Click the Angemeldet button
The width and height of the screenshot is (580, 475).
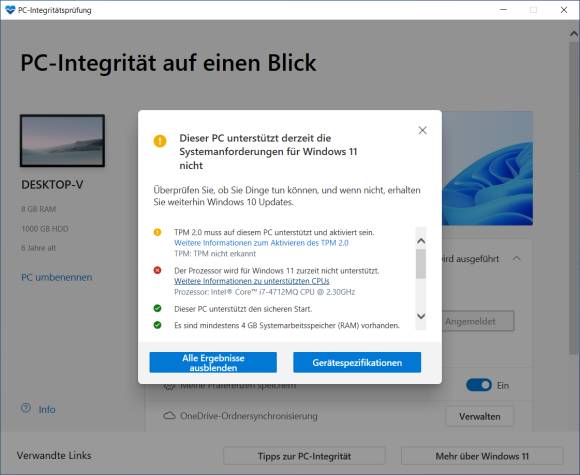click(478, 321)
